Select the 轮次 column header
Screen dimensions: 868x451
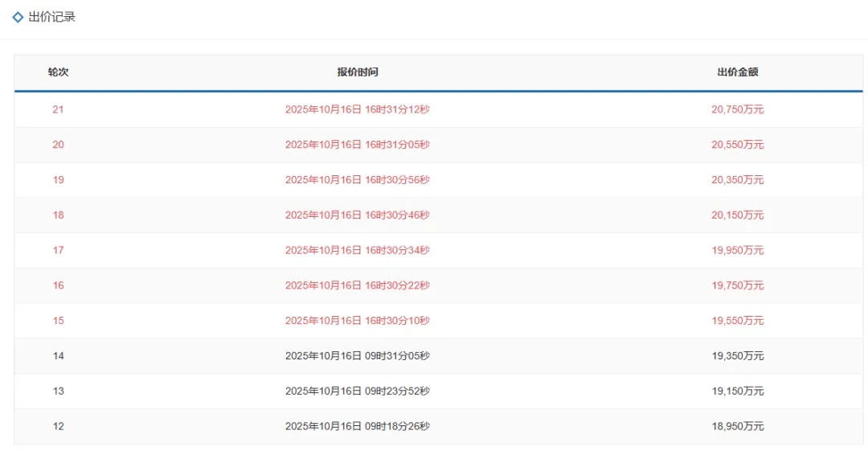point(58,72)
